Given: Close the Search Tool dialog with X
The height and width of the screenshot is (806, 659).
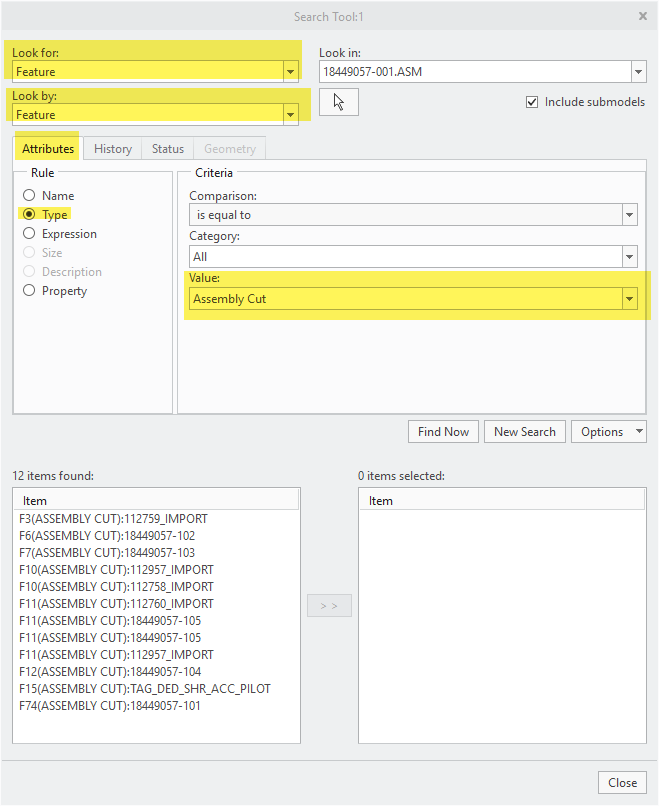Looking at the screenshot, I should 642,16.
